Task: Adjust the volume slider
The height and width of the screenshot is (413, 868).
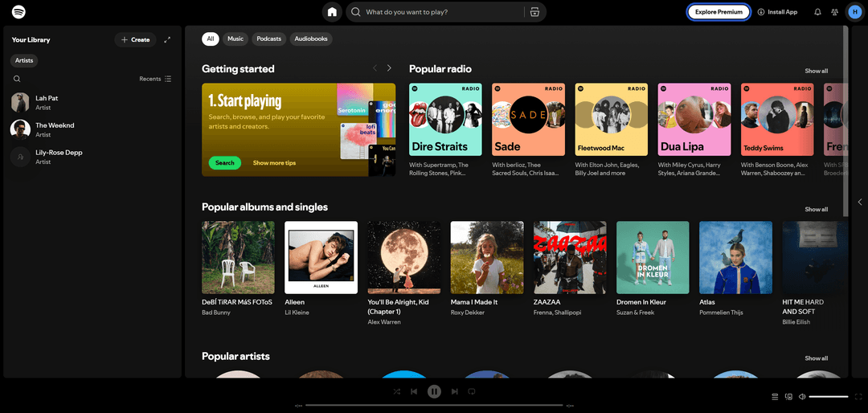Action: (x=829, y=396)
